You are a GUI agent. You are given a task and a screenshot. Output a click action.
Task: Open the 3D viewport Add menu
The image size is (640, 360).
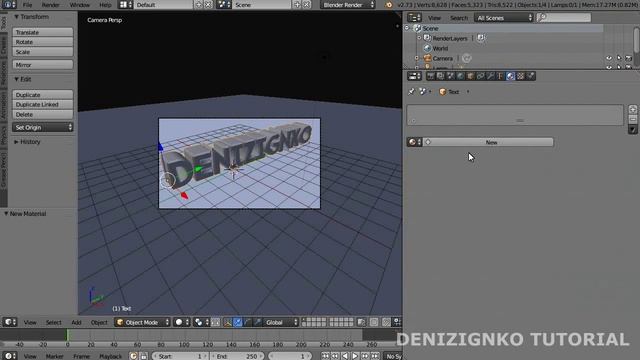76,322
